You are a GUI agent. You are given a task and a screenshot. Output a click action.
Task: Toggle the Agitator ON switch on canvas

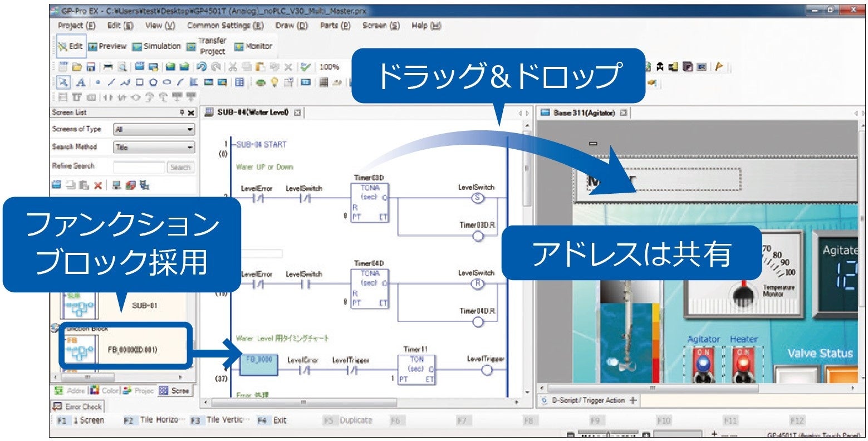click(703, 364)
